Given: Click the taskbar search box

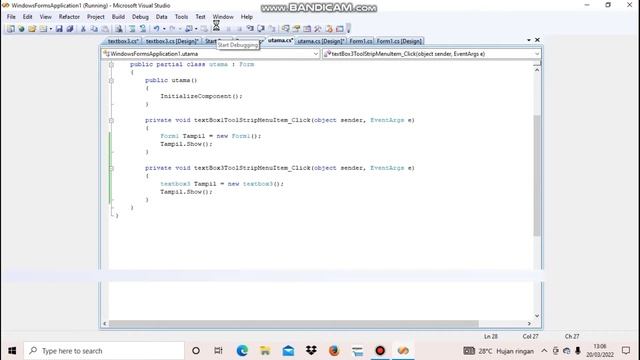Looking at the screenshot, I should 104,351.
